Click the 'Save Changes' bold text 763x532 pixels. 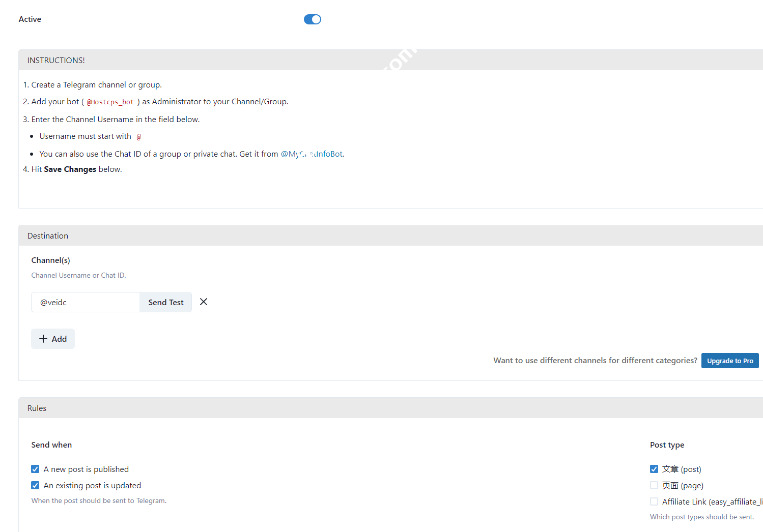pos(70,169)
